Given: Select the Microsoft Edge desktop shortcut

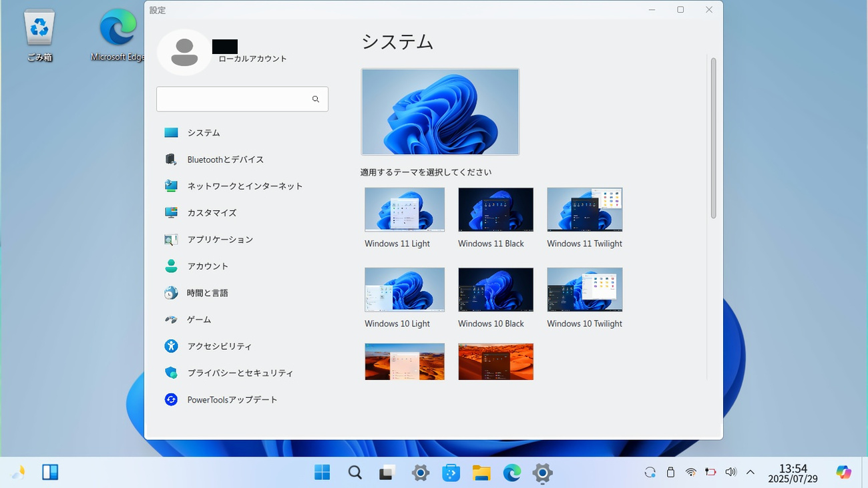Looking at the screenshot, I should tap(118, 36).
